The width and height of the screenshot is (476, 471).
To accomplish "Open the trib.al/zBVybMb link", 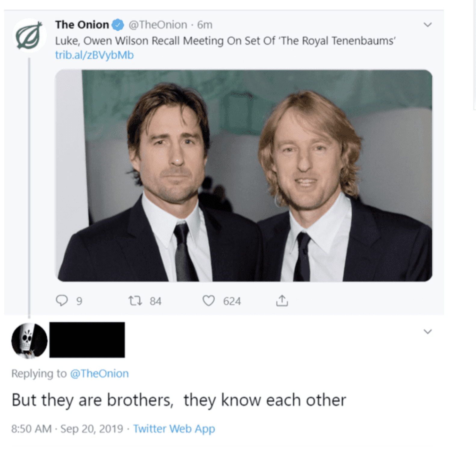I will click(x=94, y=55).
